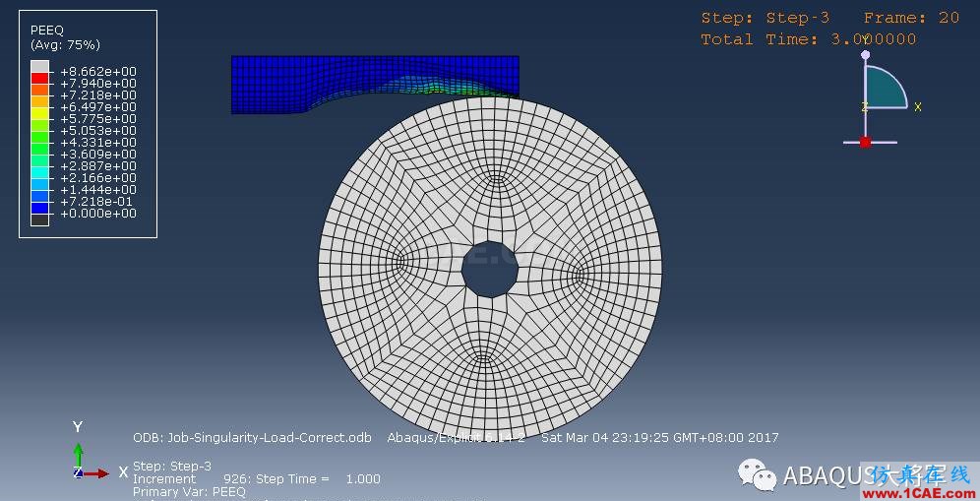Screen dimensions: 980x501
Task: Select legend value +5.053e+00
Action: 98,131
